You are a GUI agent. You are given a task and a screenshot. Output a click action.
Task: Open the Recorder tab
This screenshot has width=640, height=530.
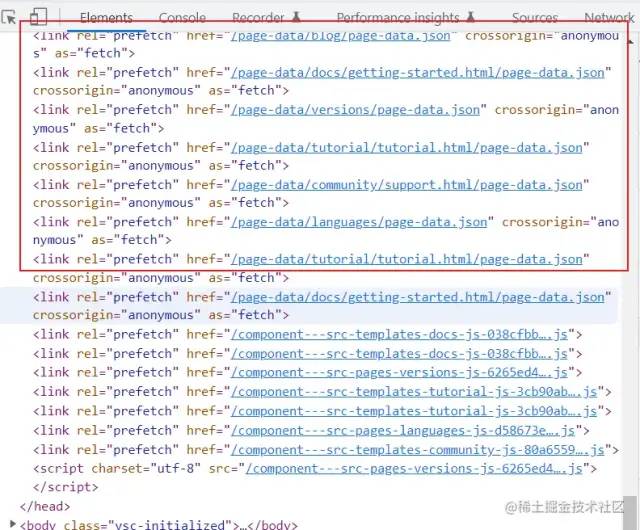pos(266,18)
